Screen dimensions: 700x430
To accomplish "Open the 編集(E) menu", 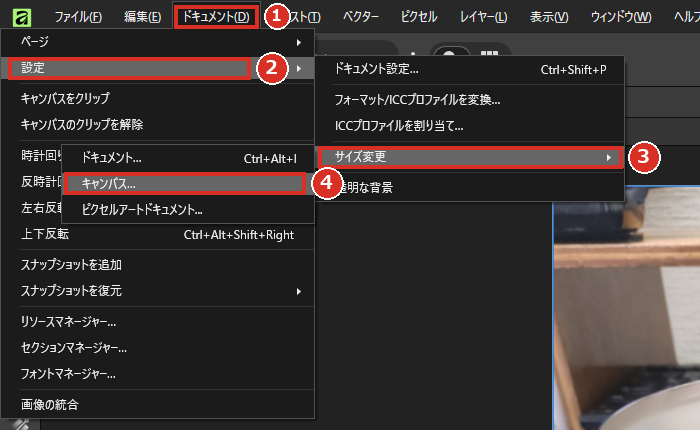I will click(142, 17).
